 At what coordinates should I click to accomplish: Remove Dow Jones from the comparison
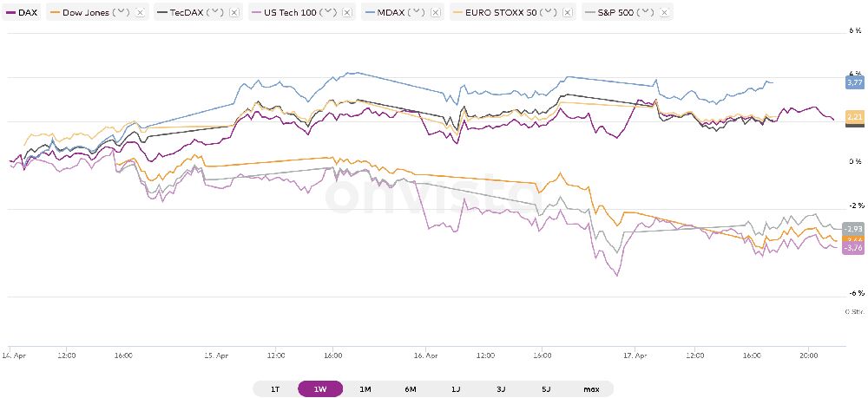click(140, 14)
